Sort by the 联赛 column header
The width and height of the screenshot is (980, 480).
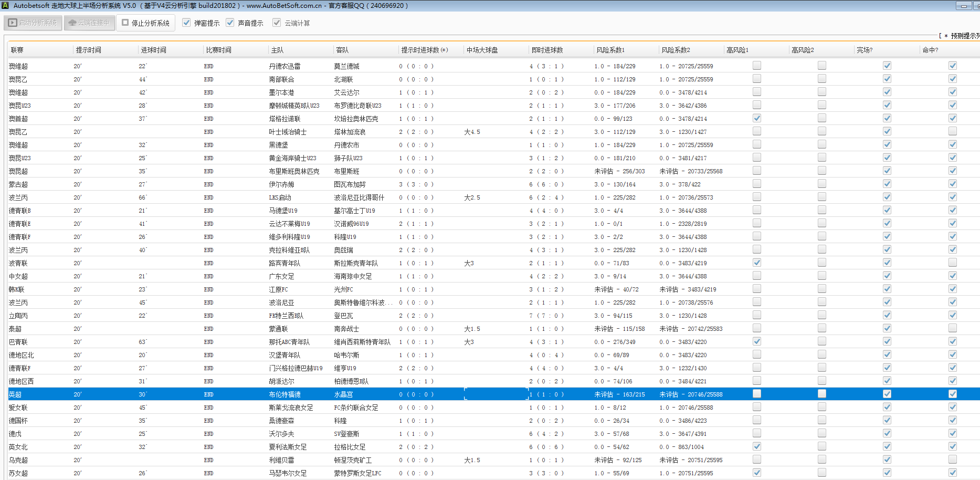17,50
